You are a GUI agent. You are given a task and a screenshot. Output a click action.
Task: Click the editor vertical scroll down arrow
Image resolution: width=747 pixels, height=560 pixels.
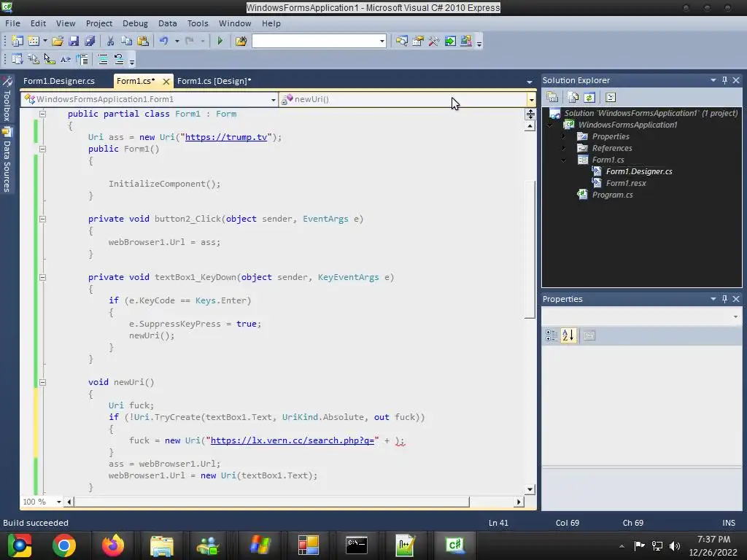click(530, 489)
